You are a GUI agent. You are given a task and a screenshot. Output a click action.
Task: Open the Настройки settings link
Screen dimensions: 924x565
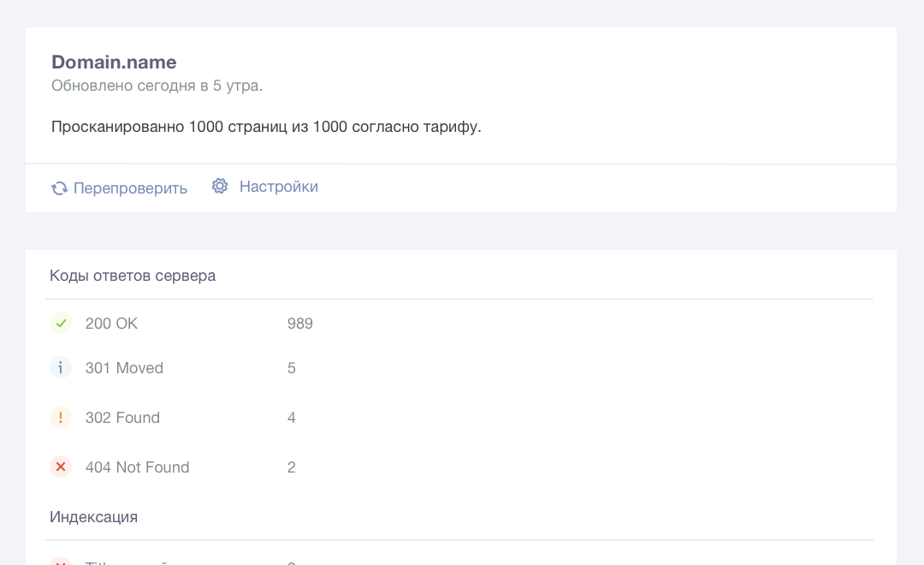278,187
